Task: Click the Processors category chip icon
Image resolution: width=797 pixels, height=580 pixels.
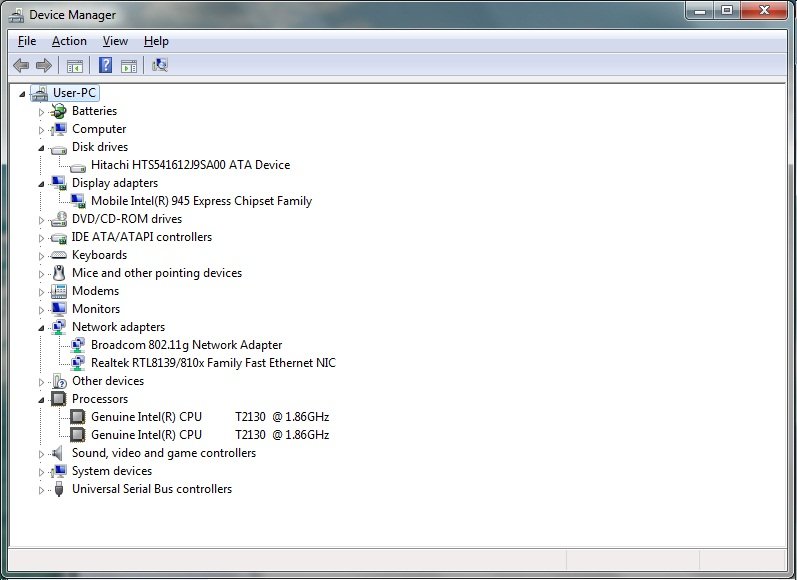Action: (x=59, y=399)
